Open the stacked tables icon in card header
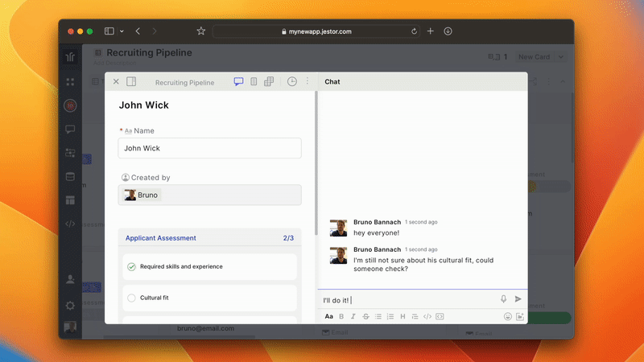 pos(269,82)
